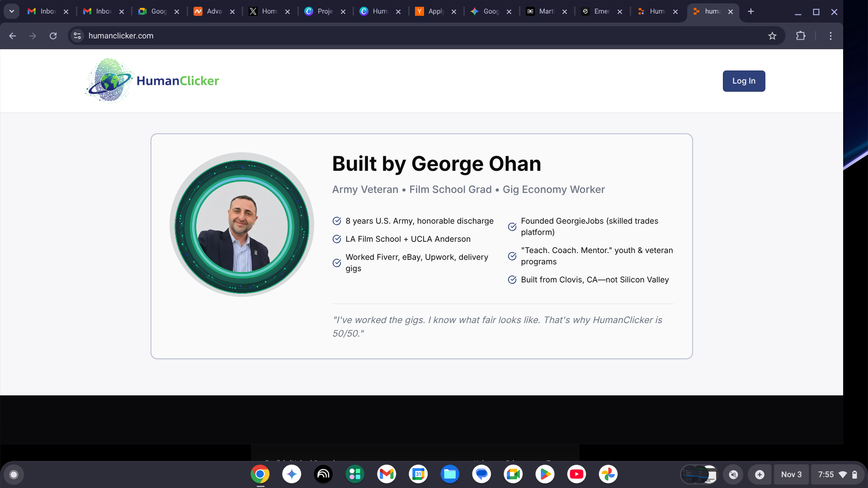This screenshot has height=488, width=868.
Task: Open a new tab with the plus button
Action: tap(750, 11)
